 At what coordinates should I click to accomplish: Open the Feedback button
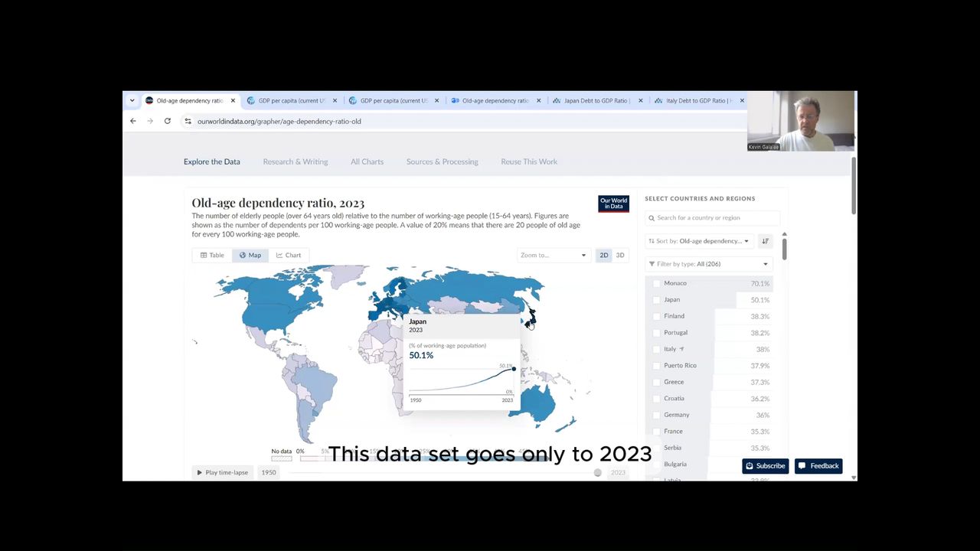coord(818,465)
